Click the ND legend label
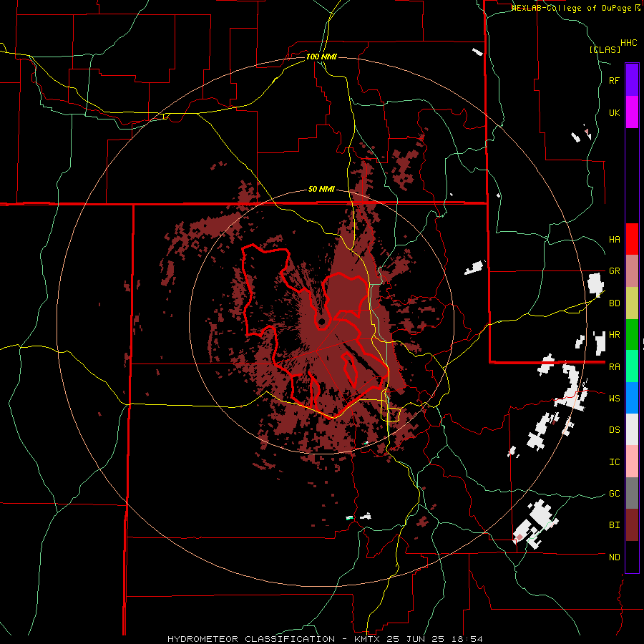Screen dimensions: 644x644 point(614,557)
